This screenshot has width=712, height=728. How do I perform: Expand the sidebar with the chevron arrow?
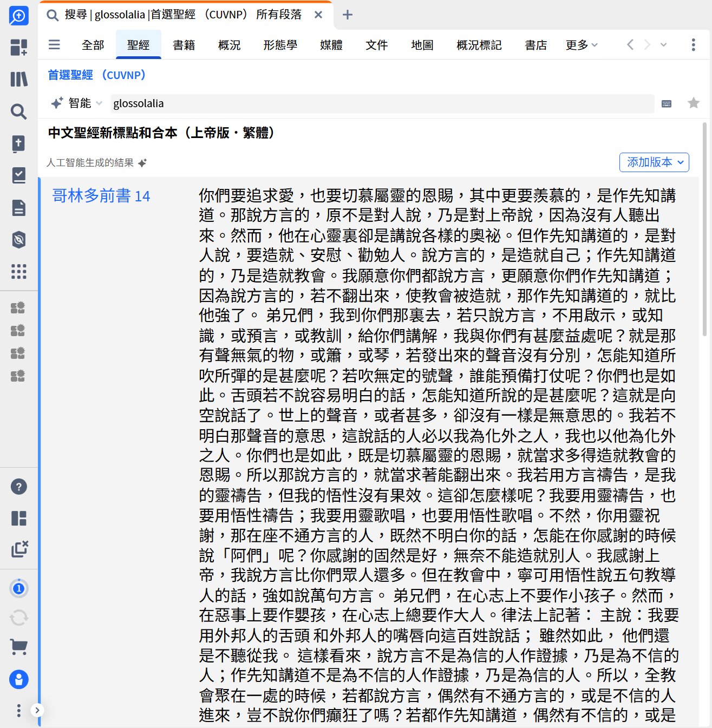click(37, 710)
